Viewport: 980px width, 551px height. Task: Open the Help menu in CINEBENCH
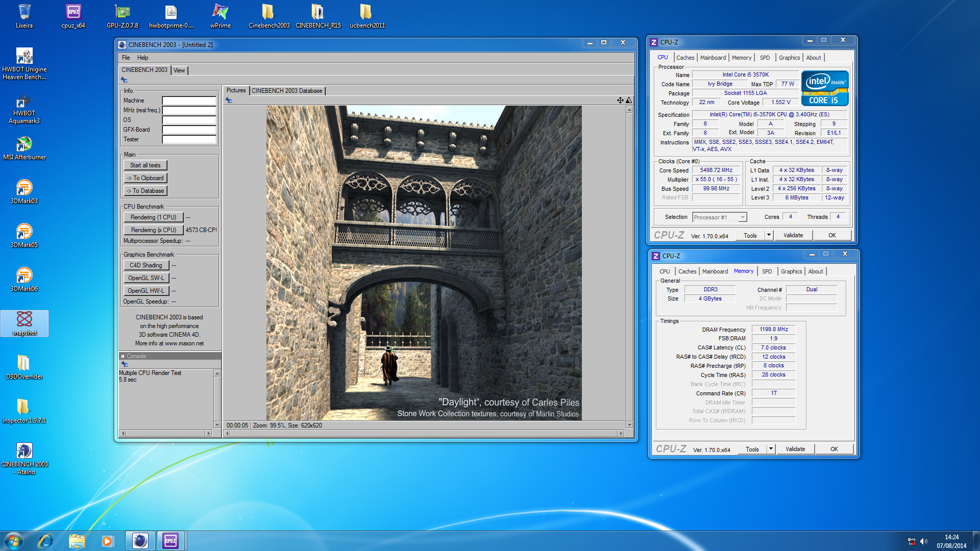pos(142,58)
